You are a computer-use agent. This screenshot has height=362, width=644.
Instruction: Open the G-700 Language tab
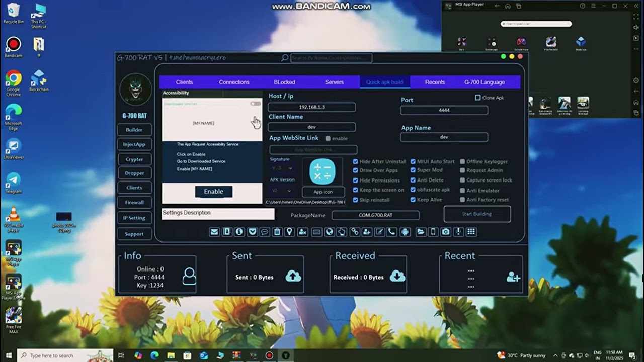pos(485,82)
